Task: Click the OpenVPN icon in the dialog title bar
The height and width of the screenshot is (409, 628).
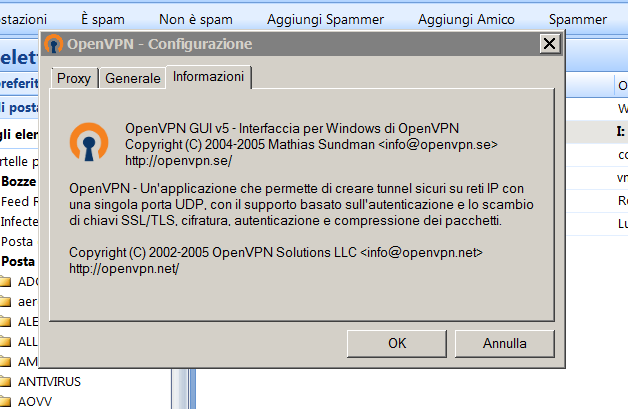Action: [55, 44]
